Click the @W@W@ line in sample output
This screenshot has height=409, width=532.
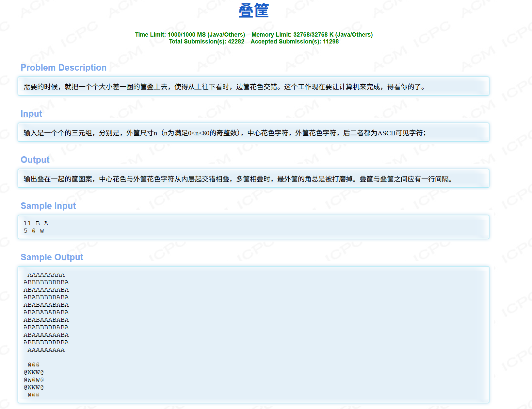coord(34,380)
